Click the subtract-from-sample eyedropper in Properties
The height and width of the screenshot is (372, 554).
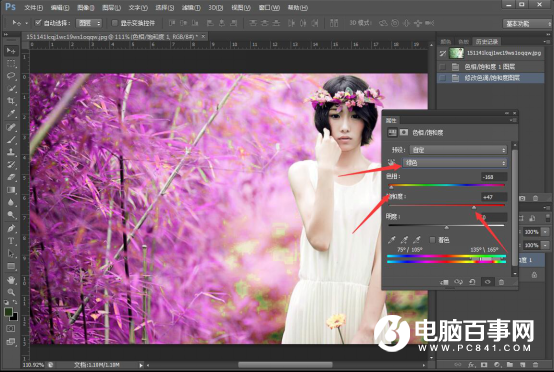pyautogui.click(x=417, y=240)
